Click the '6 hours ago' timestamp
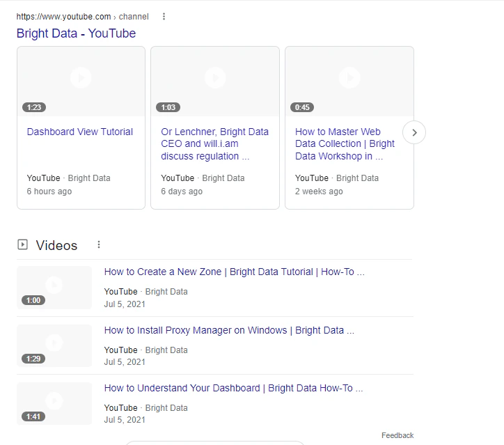 pyautogui.click(x=49, y=192)
